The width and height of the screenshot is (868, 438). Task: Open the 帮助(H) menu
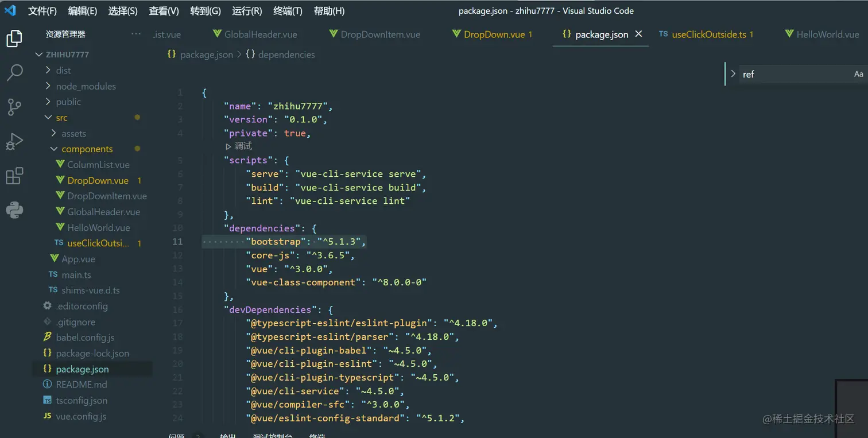click(x=330, y=11)
